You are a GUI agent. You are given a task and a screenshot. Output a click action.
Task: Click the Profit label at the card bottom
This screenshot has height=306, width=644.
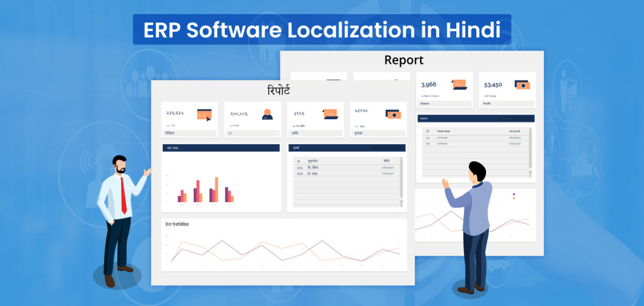point(487,103)
